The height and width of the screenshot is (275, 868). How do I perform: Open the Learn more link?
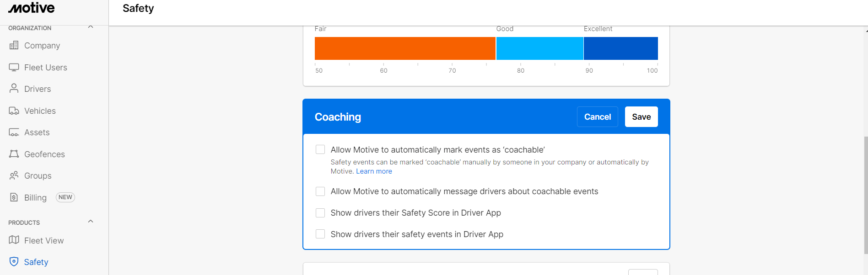click(x=374, y=171)
